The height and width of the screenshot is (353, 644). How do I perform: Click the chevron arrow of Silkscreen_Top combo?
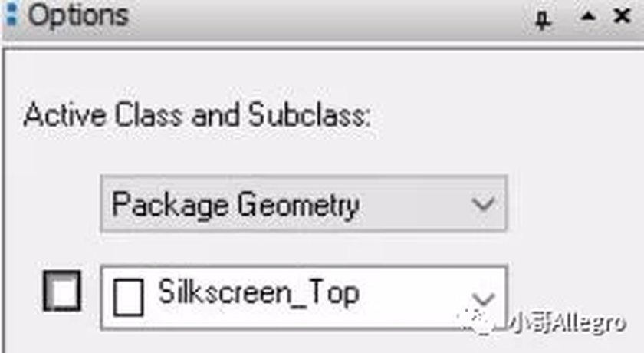coord(483,299)
